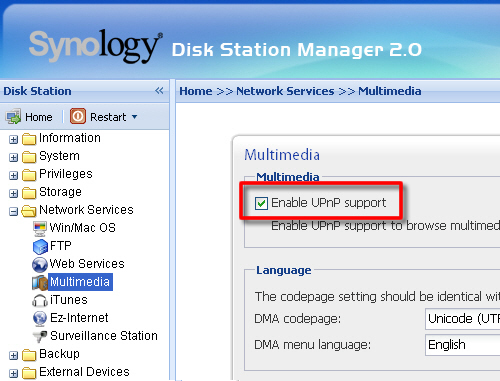Expand the System folder node
500x381 pixels.
tap(13, 157)
